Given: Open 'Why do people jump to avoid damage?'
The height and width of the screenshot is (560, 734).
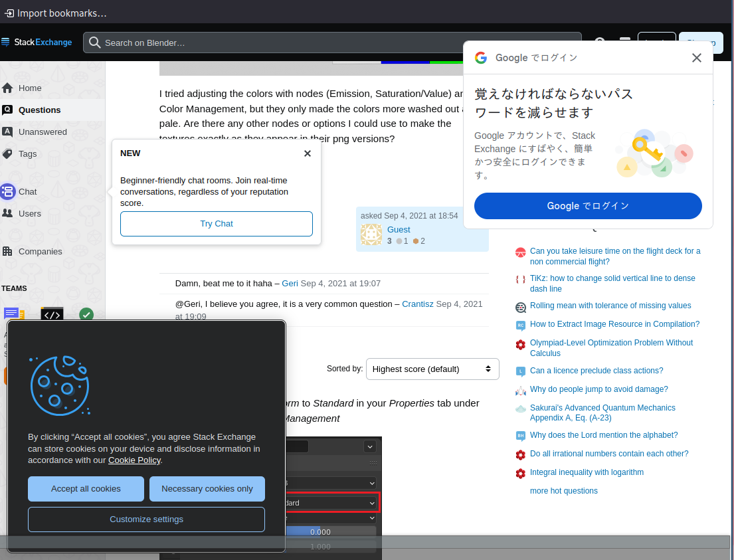Looking at the screenshot, I should coord(598,389).
